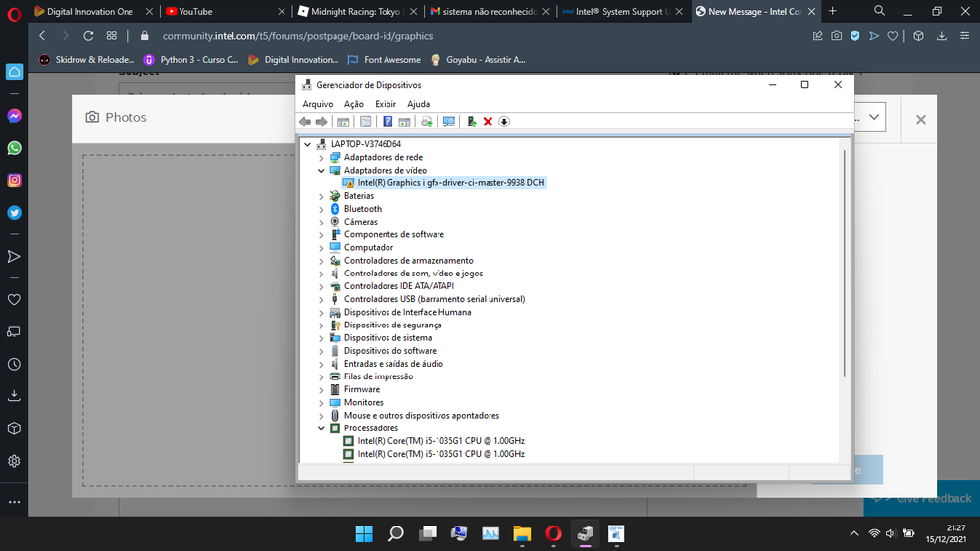980x551 pixels.
Task: Select Controladores USB (barramento serial universal)
Action: 435,299
